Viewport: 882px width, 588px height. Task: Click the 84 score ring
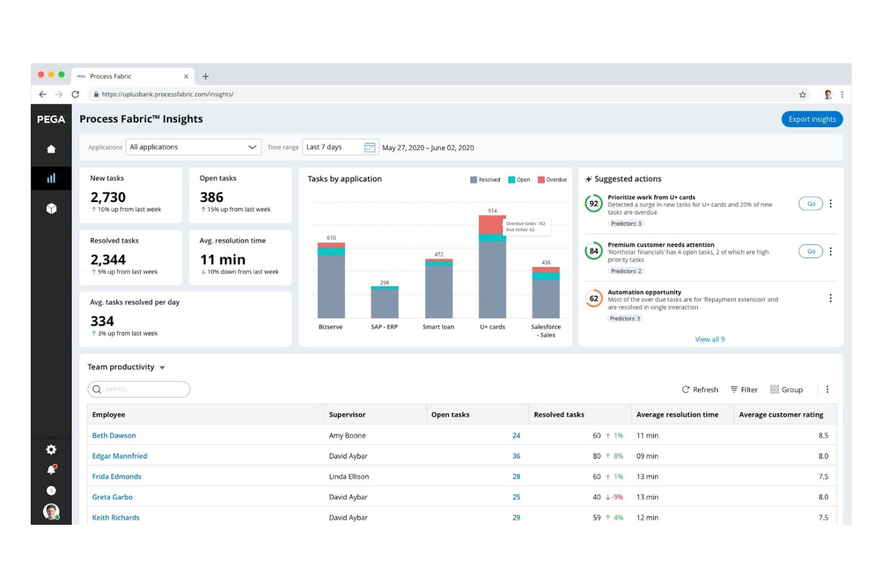click(594, 251)
